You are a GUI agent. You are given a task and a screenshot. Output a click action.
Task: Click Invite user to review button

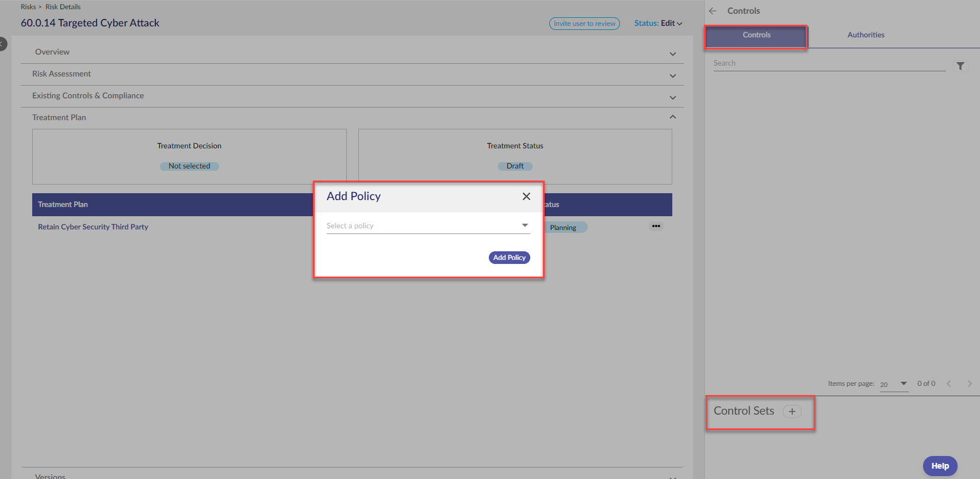[584, 24]
